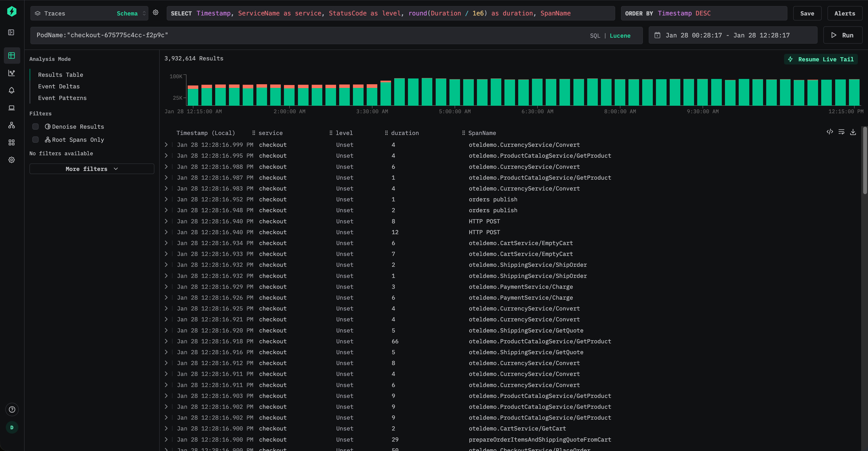This screenshot has width=868, height=451.
Task: Click the Run query button
Action: pyautogui.click(x=842, y=35)
